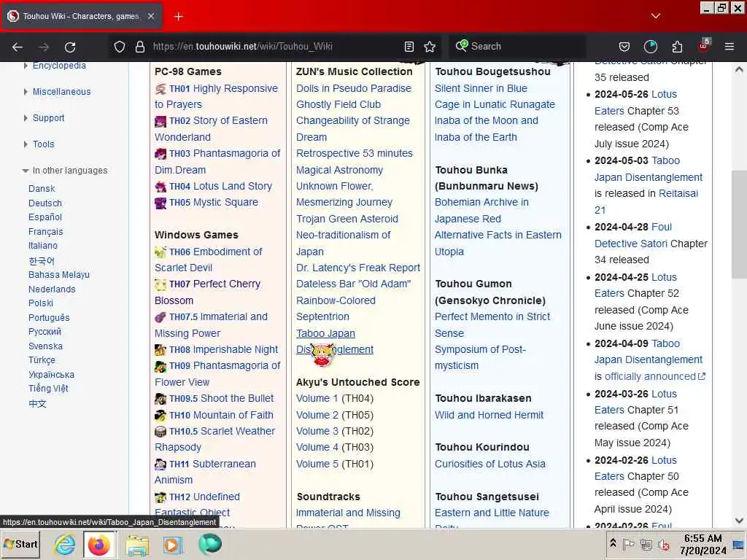
Task: Bookmark this page with the star icon
Action: (x=430, y=47)
